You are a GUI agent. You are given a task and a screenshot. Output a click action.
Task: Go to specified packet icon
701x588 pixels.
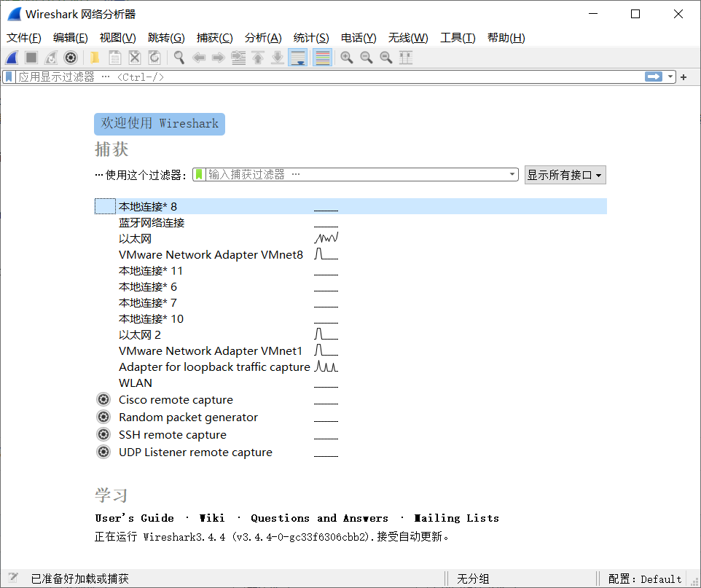click(238, 58)
